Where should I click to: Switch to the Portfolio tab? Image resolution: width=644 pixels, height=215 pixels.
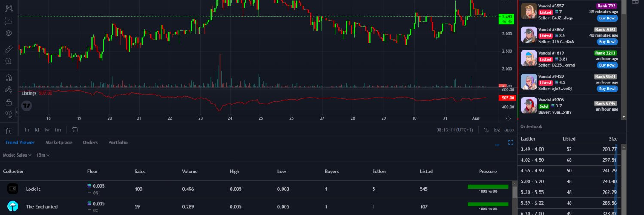118,142
